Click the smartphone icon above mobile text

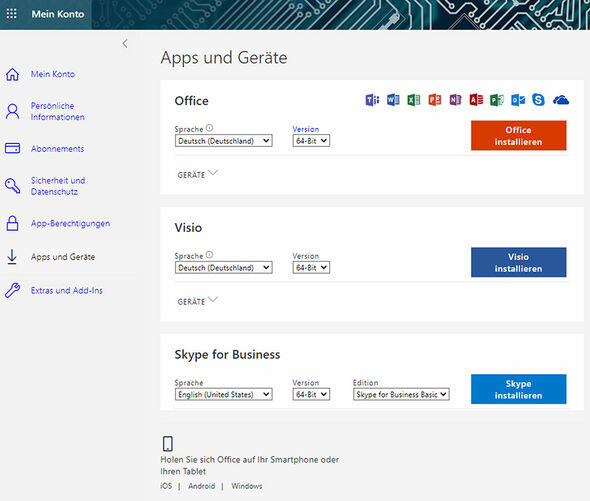(168, 444)
